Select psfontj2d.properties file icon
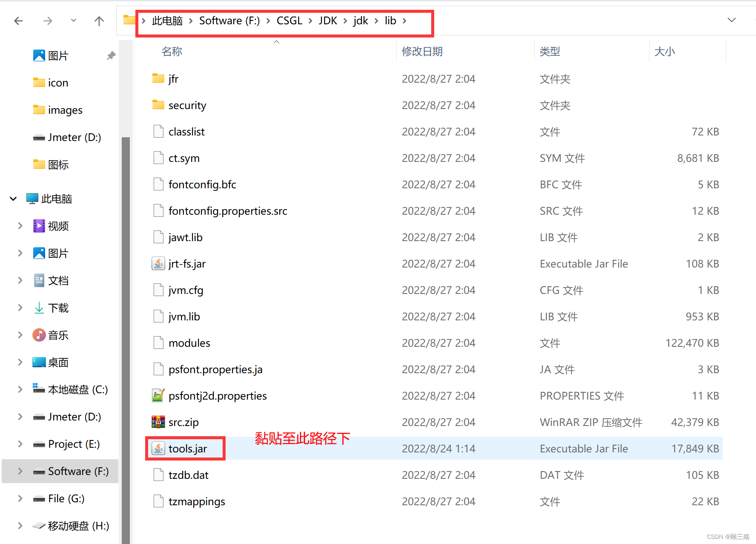The height and width of the screenshot is (544, 756). [x=158, y=395]
